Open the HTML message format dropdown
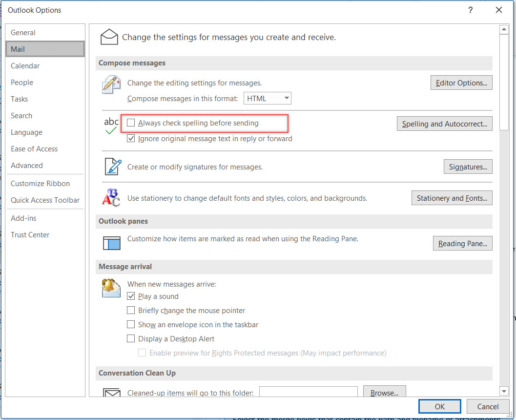516x420 pixels. (267, 98)
